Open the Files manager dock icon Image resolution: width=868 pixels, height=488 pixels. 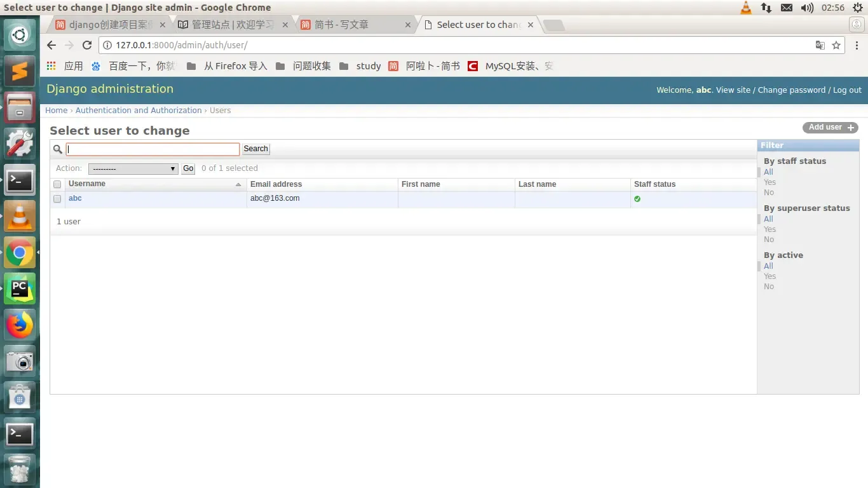tap(20, 107)
